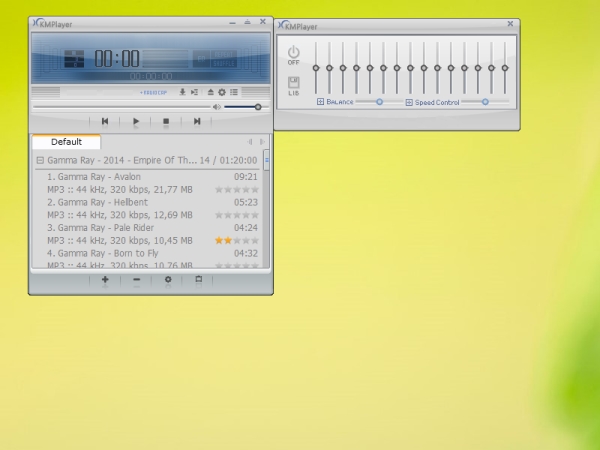Click the 00:00 elapsed time display
This screenshot has height=450, width=600.
pyautogui.click(x=117, y=59)
